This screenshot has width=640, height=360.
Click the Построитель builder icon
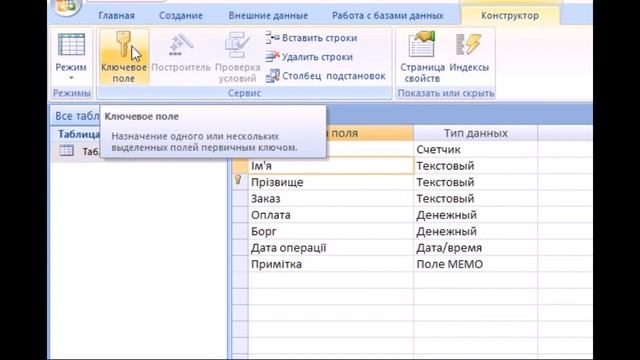[181, 45]
